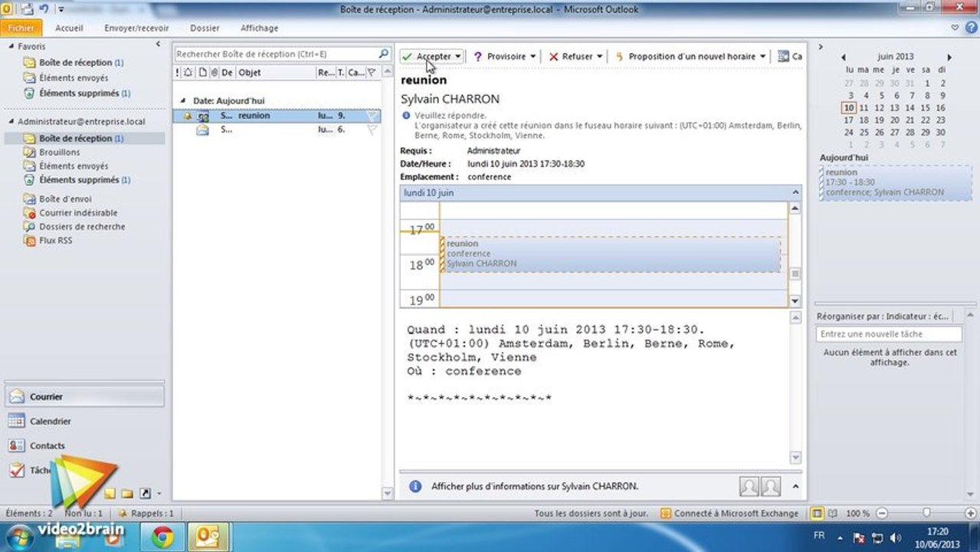Screen dimensions: 980x552
Task: Click the Undo arrow in quick access toolbar
Action: coord(44,9)
